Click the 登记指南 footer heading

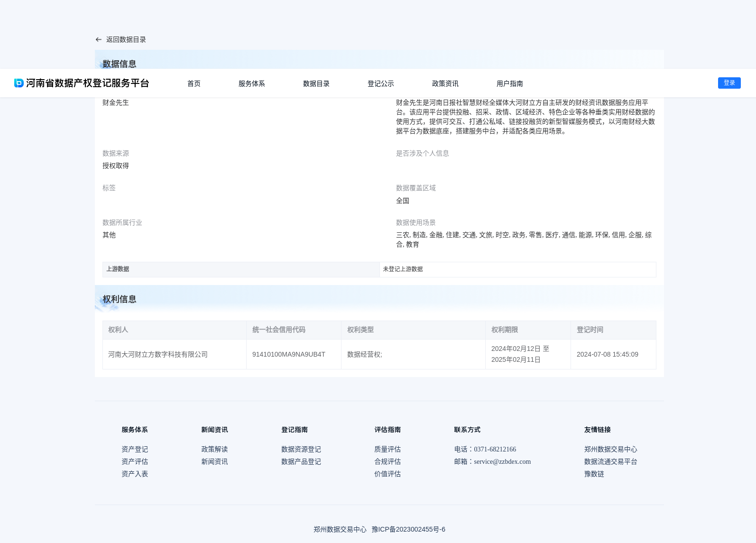295,430
